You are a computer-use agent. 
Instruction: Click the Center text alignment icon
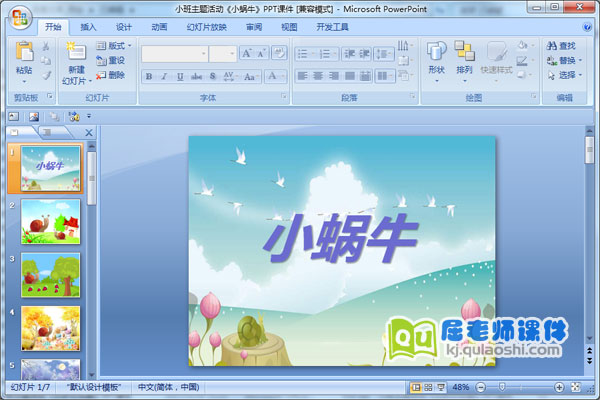click(x=318, y=76)
